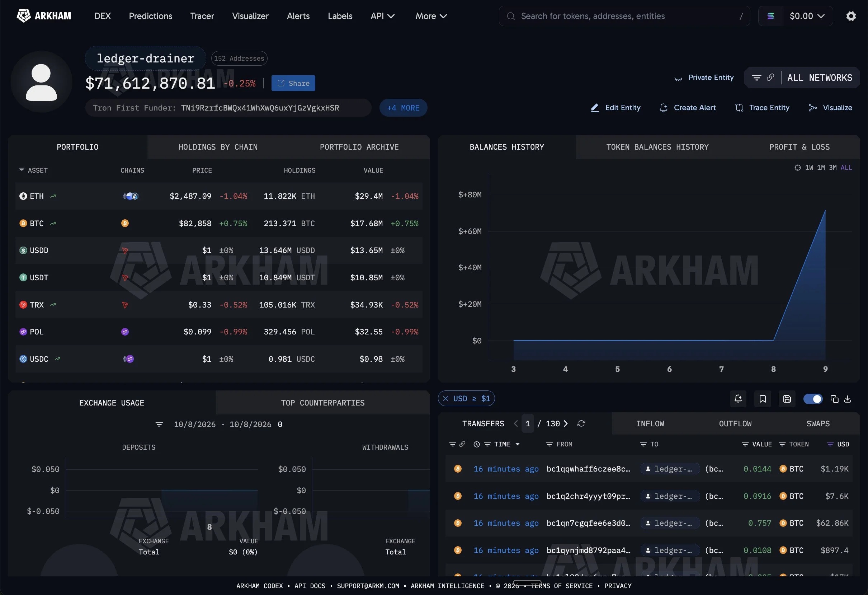Select the ALL time range
Screen dimensions: 868x595
point(846,168)
